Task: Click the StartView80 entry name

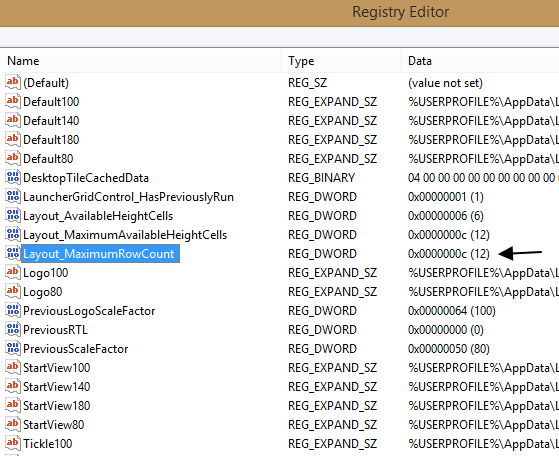Action: tap(54, 424)
